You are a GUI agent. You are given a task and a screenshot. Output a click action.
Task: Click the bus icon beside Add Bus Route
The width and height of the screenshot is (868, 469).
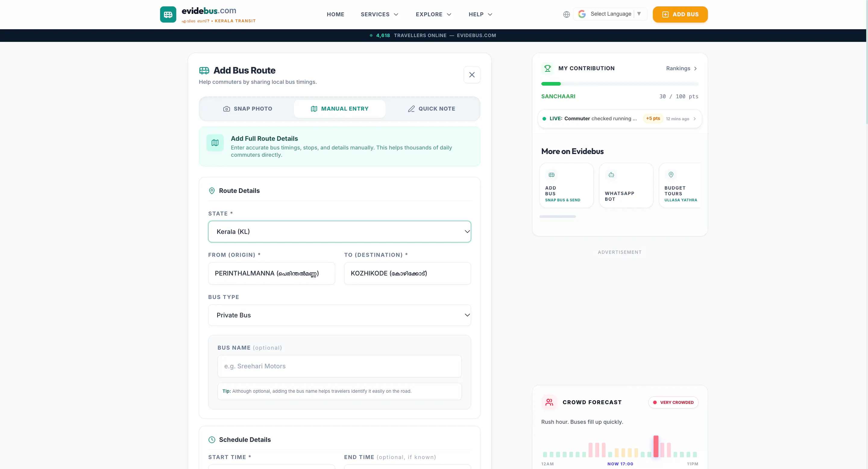[204, 71]
